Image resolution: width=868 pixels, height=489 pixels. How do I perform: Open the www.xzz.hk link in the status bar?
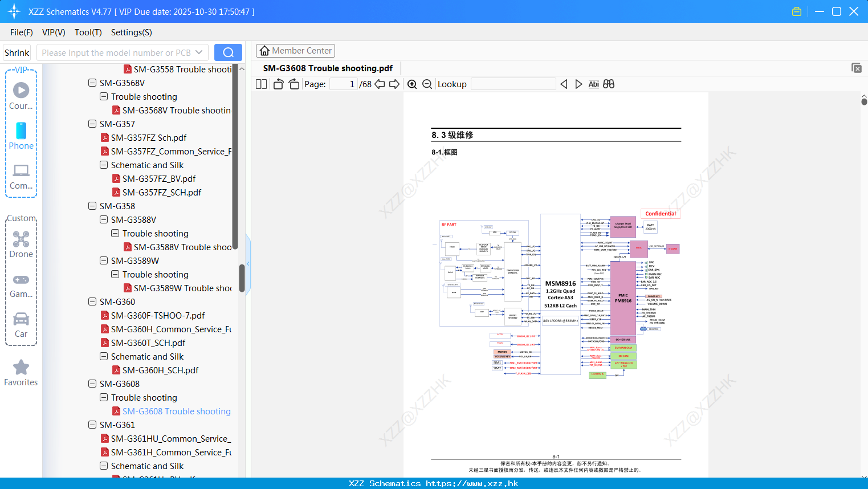(472, 483)
